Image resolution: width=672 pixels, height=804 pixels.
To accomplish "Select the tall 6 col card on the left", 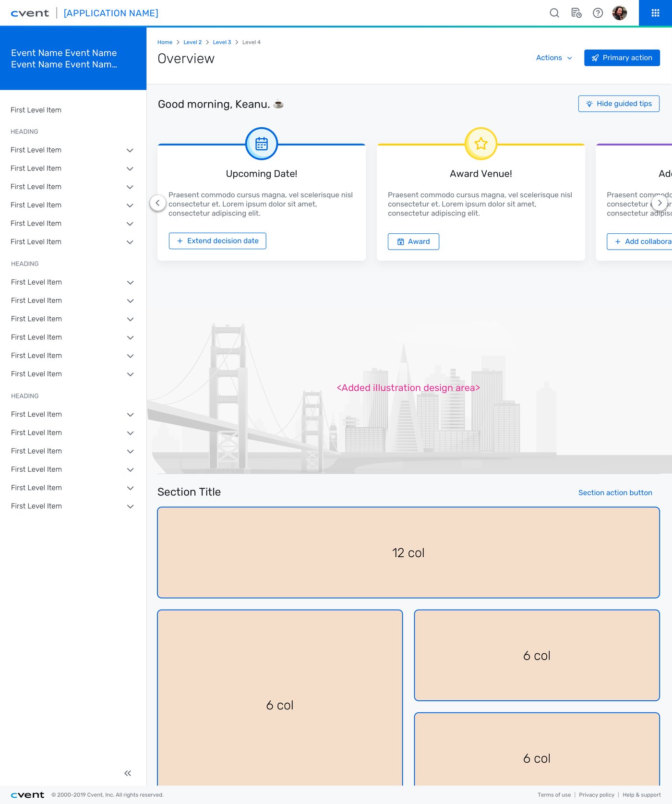I will pos(280,698).
